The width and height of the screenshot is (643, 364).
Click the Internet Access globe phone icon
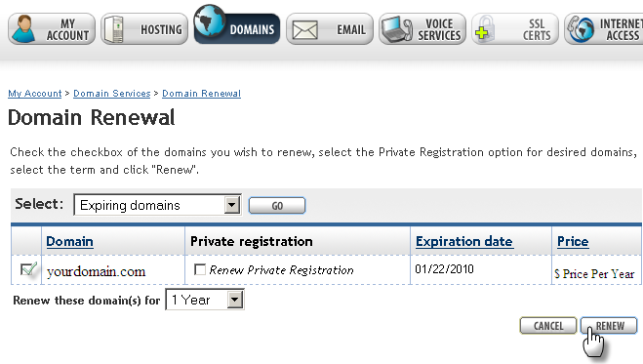click(x=581, y=29)
